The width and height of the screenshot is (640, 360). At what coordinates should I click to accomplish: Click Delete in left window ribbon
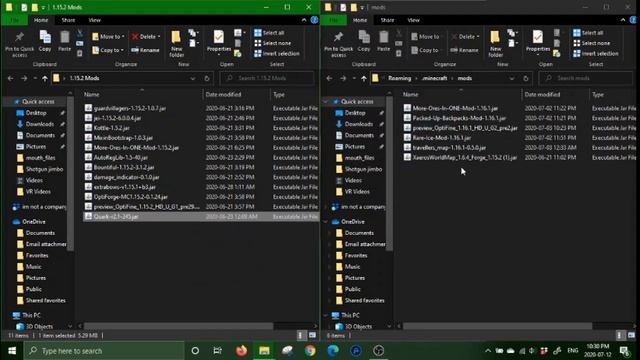click(x=146, y=37)
